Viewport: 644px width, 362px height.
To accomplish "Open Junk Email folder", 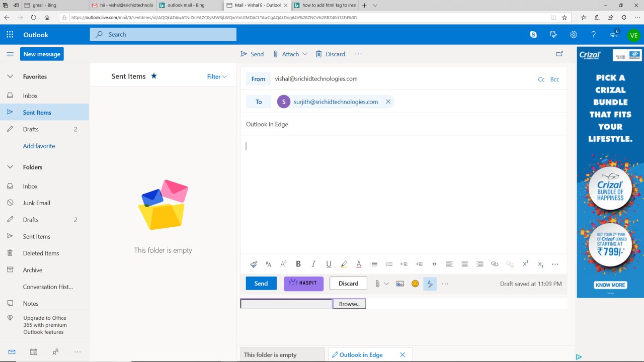I will (x=44, y=203).
